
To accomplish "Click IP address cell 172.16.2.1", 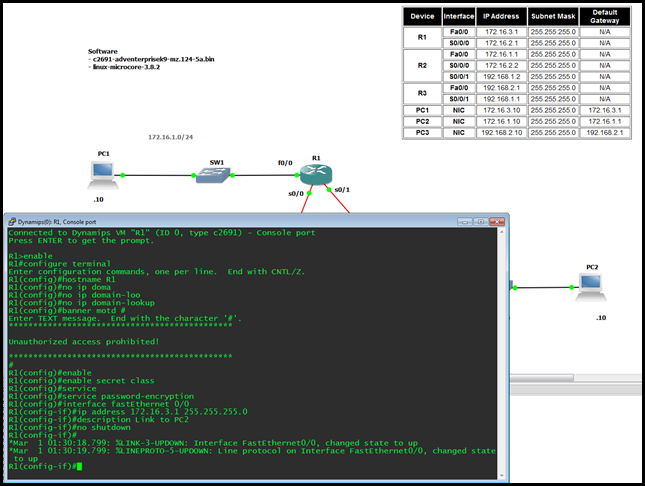I will coord(501,43).
